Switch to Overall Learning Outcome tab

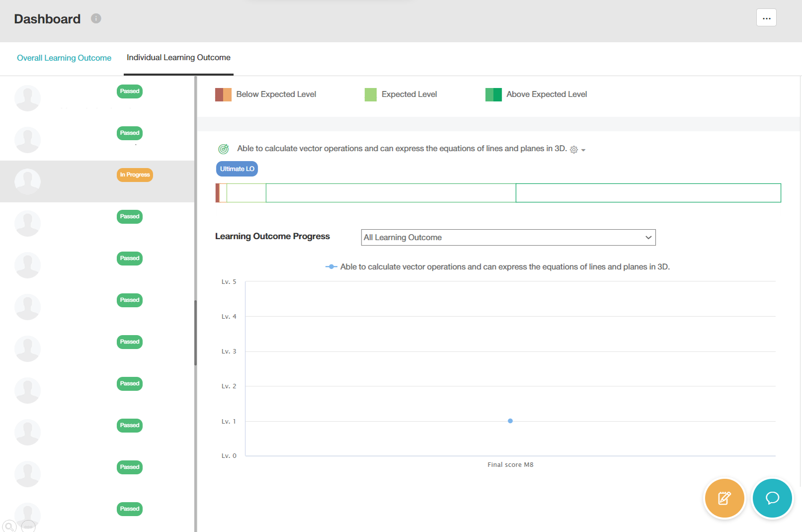pos(64,58)
